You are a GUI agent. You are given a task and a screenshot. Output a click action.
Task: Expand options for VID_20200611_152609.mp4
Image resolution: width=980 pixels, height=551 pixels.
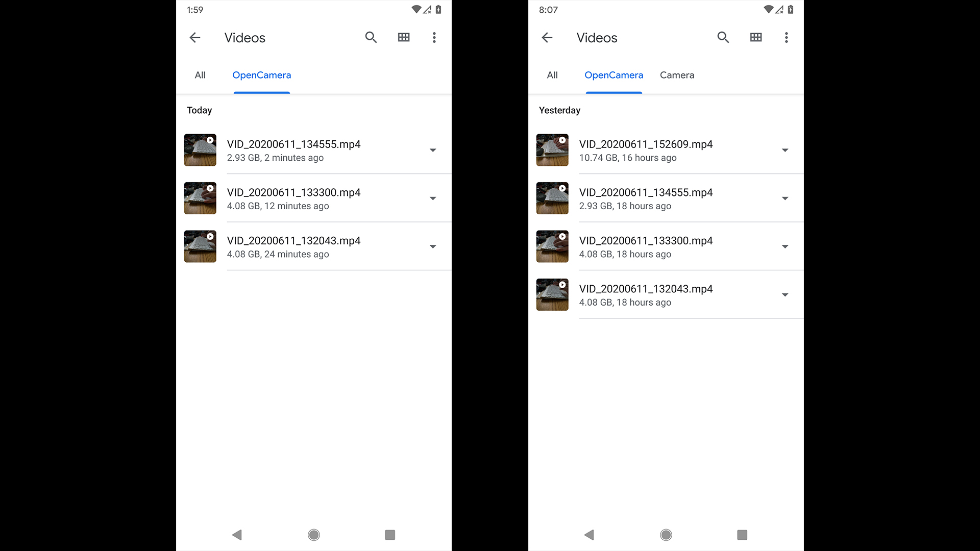[785, 150]
